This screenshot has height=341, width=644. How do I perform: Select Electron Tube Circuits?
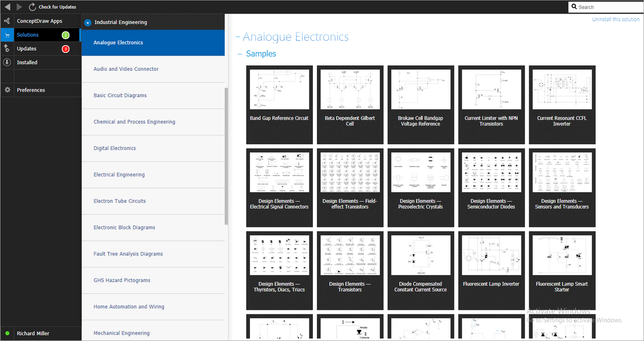coord(153,201)
